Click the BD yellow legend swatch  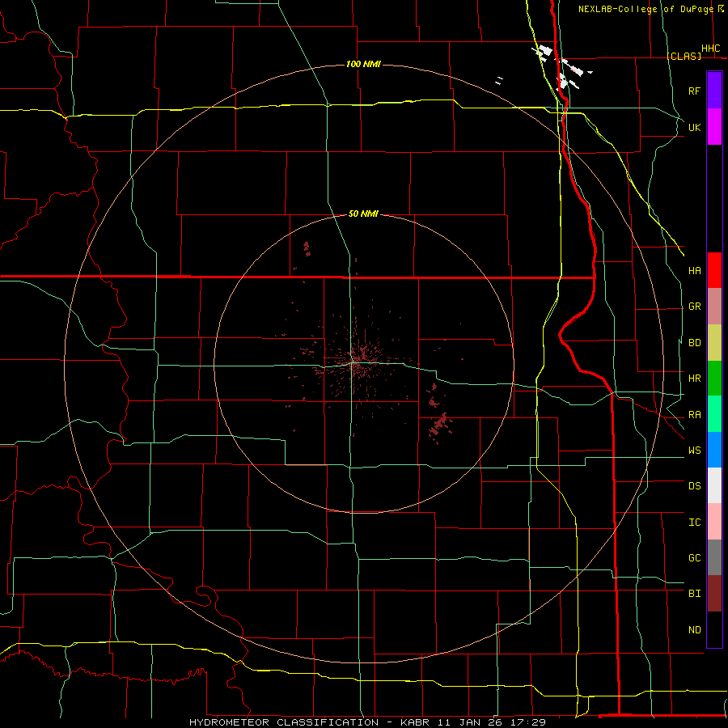pos(714,342)
